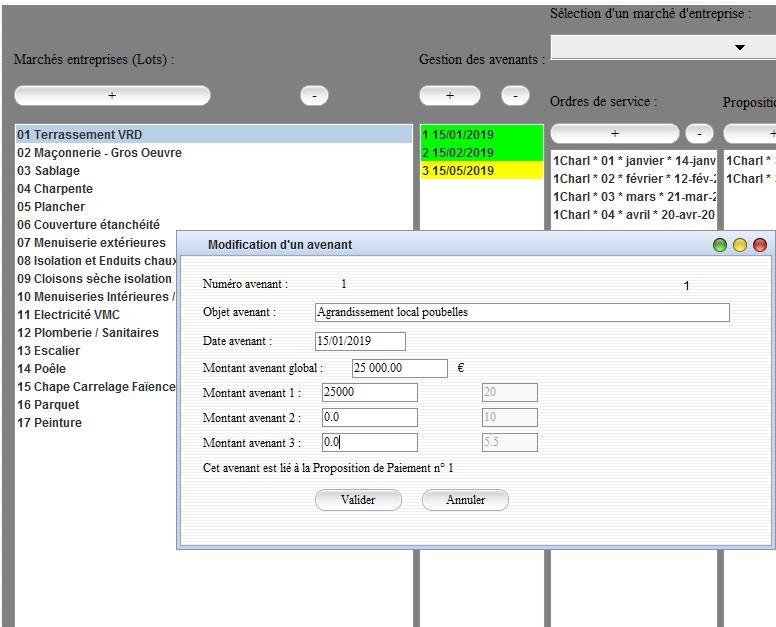Viewport: 776px width, 627px height.
Task: Focus the Montant avenant 2 field
Action: pos(370,417)
